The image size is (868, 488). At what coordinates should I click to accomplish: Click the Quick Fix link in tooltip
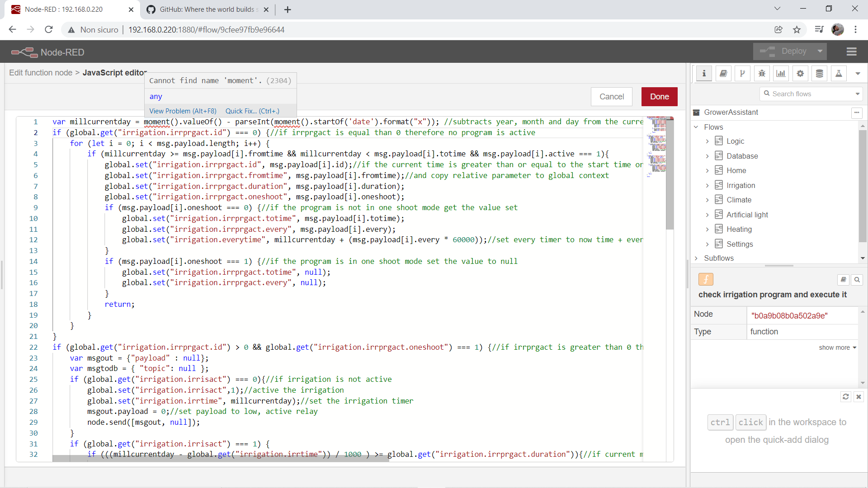(x=252, y=111)
